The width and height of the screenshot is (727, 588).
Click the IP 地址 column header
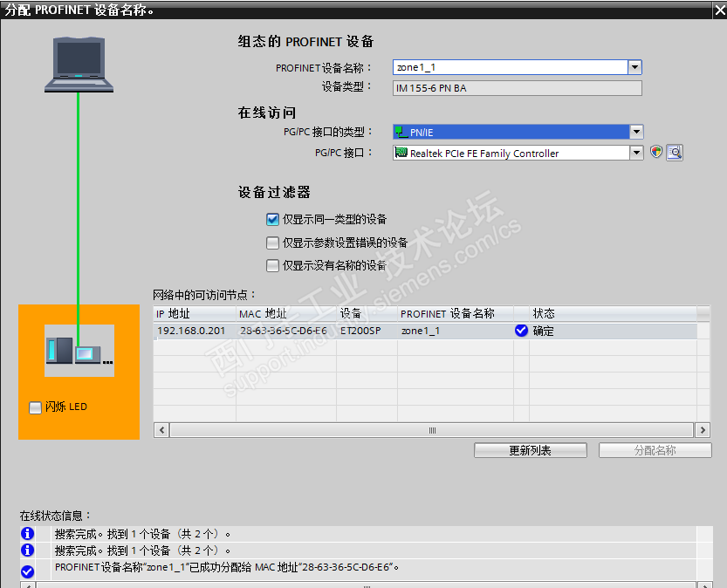pyautogui.click(x=195, y=314)
